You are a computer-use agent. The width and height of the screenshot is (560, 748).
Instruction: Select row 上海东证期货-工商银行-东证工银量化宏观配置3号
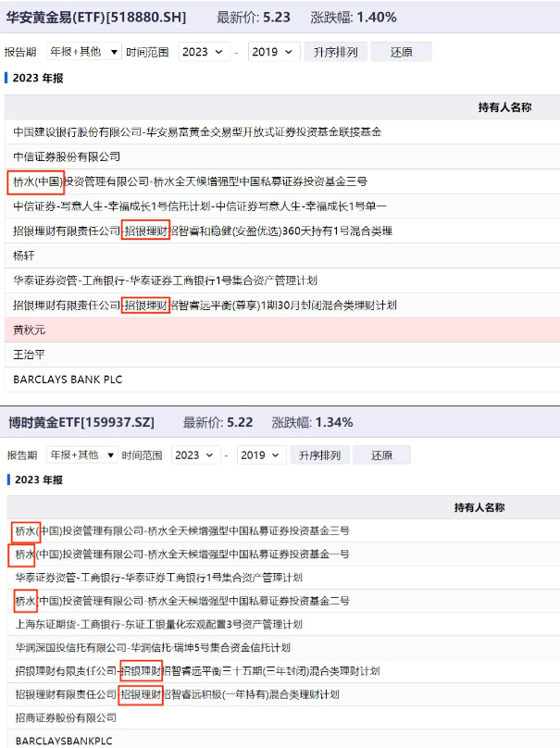[x=283, y=624]
